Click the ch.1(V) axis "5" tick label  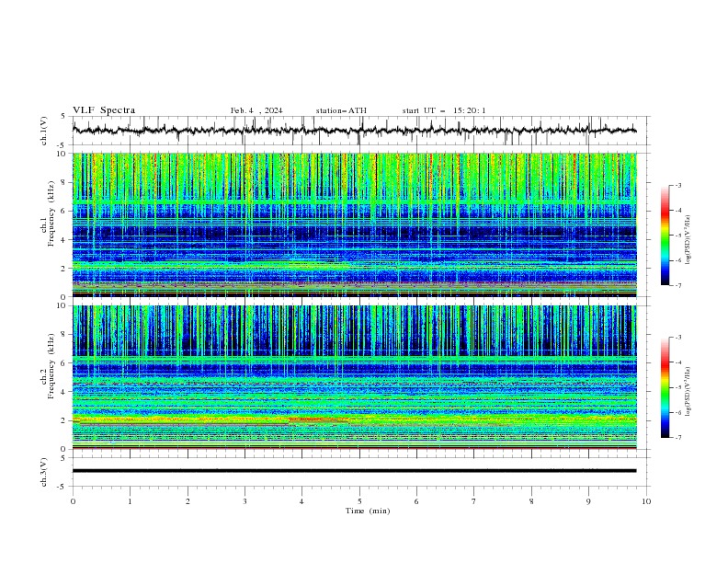click(x=63, y=117)
